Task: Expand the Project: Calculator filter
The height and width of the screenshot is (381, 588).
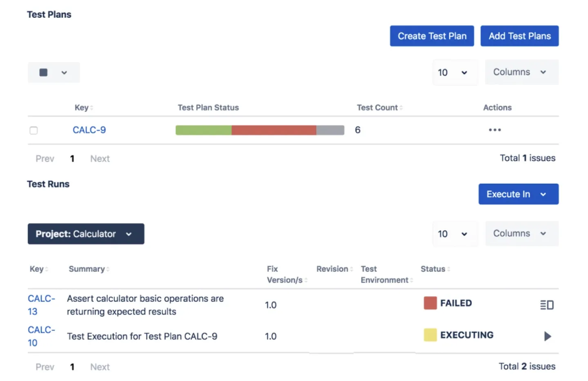Action: (x=86, y=234)
